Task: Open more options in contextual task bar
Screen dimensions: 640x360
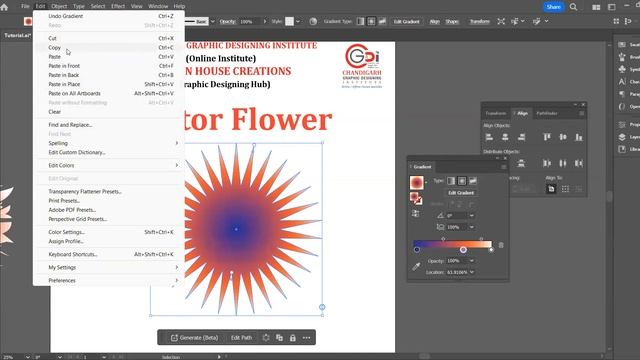Action: (307, 338)
